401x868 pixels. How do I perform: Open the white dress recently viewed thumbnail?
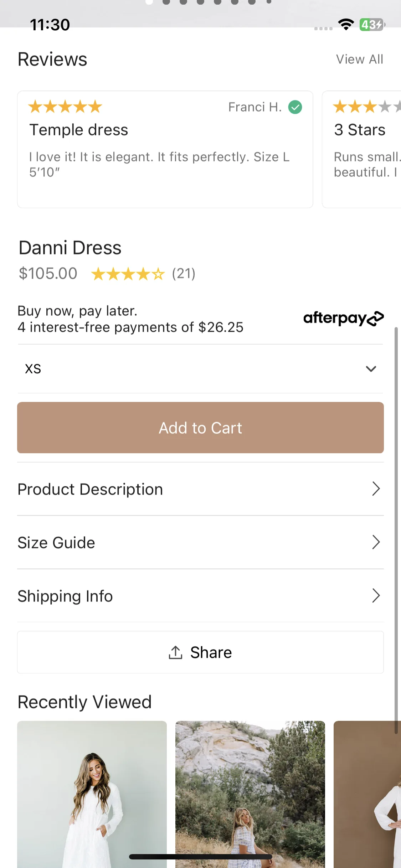[92, 794]
